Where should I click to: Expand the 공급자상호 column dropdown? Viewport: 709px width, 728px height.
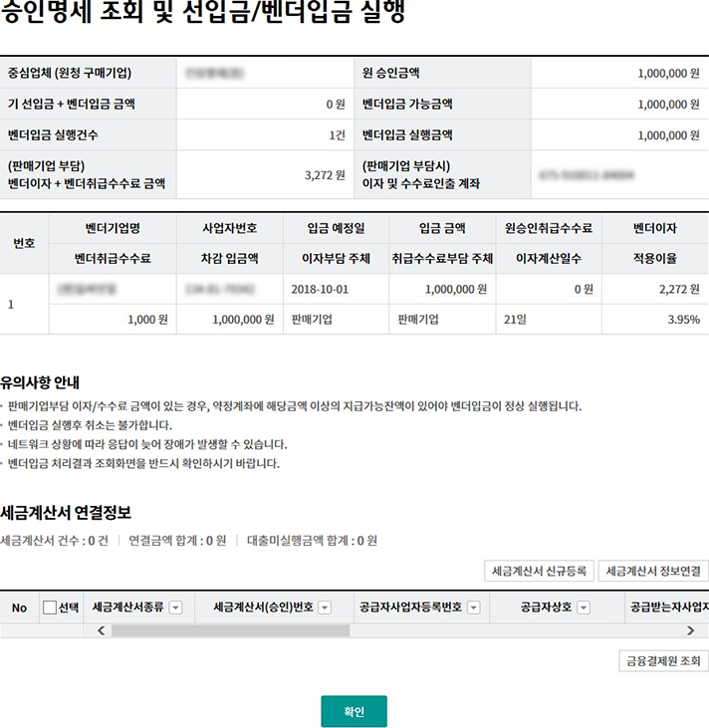[x=584, y=607]
